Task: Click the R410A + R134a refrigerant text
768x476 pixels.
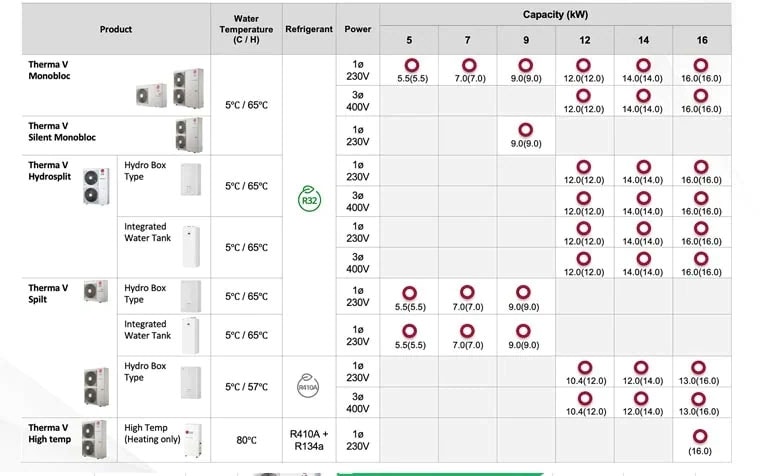Action: (309, 439)
